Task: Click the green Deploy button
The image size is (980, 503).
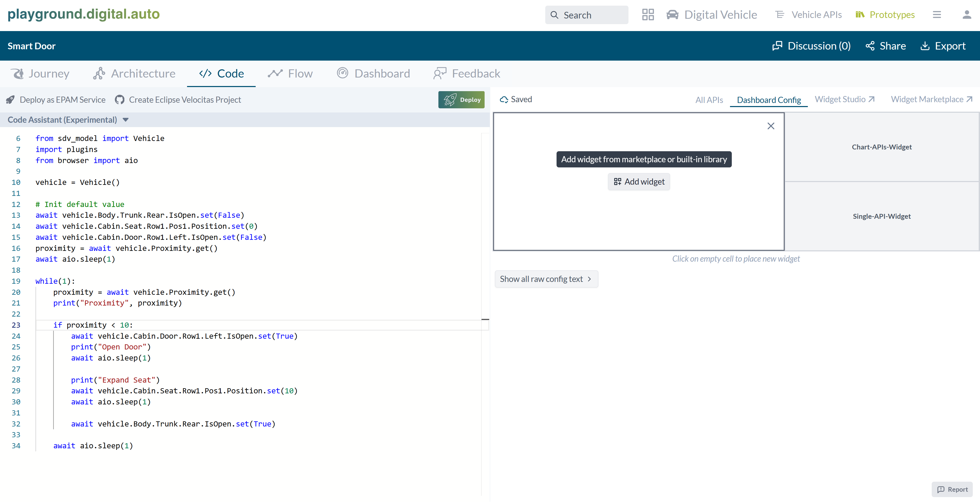Action: (461, 100)
